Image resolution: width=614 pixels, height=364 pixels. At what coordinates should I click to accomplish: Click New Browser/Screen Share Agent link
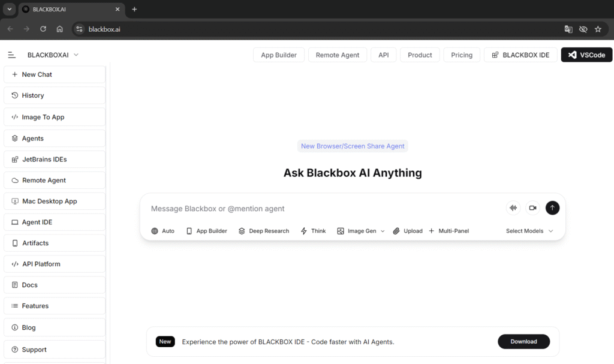click(353, 146)
